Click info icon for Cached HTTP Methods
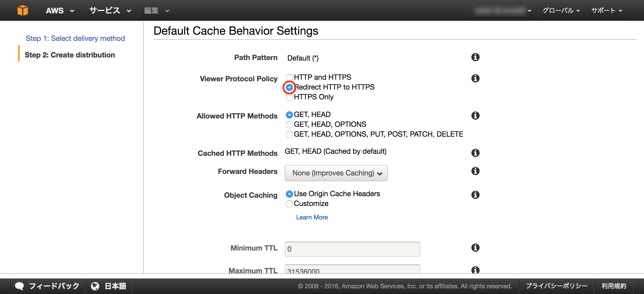Screen dimensions: 644x294 pos(475,153)
